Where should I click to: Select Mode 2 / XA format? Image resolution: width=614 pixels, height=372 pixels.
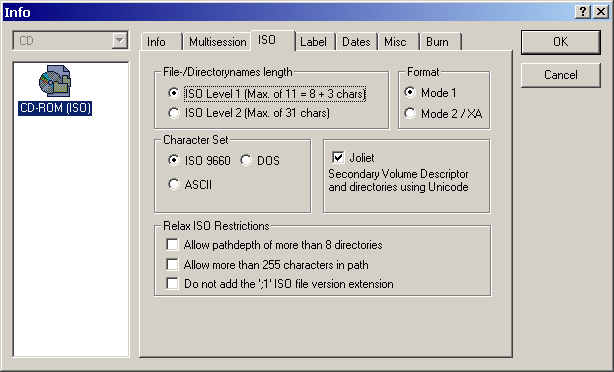(443, 114)
